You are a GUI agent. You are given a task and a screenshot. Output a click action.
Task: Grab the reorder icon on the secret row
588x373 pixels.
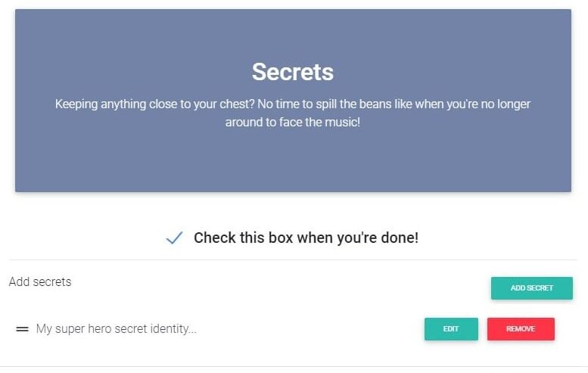[x=22, y=329]
